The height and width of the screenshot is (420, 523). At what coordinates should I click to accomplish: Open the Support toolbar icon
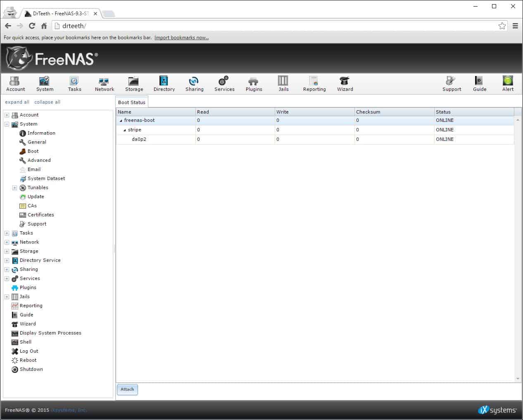452,84
